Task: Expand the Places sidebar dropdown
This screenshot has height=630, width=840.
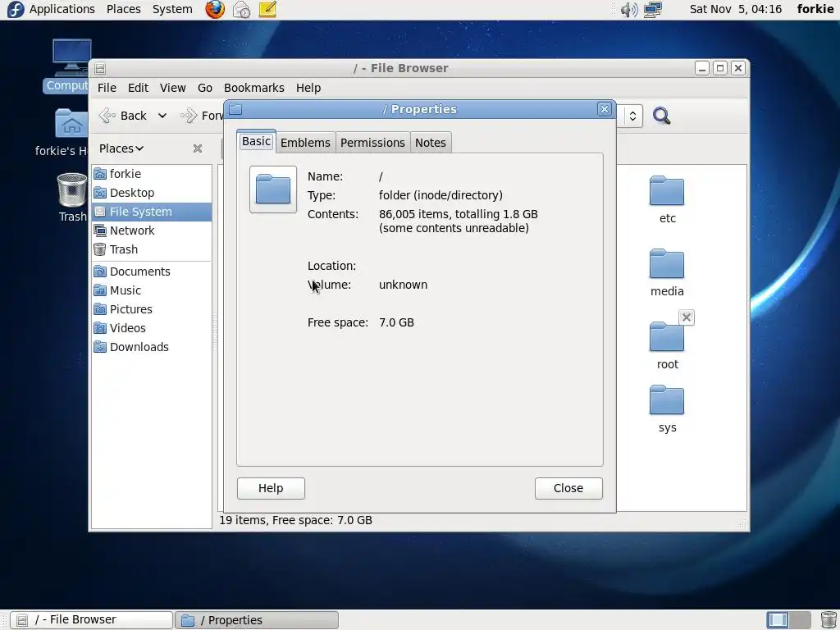Action: [x=121, y=148]
